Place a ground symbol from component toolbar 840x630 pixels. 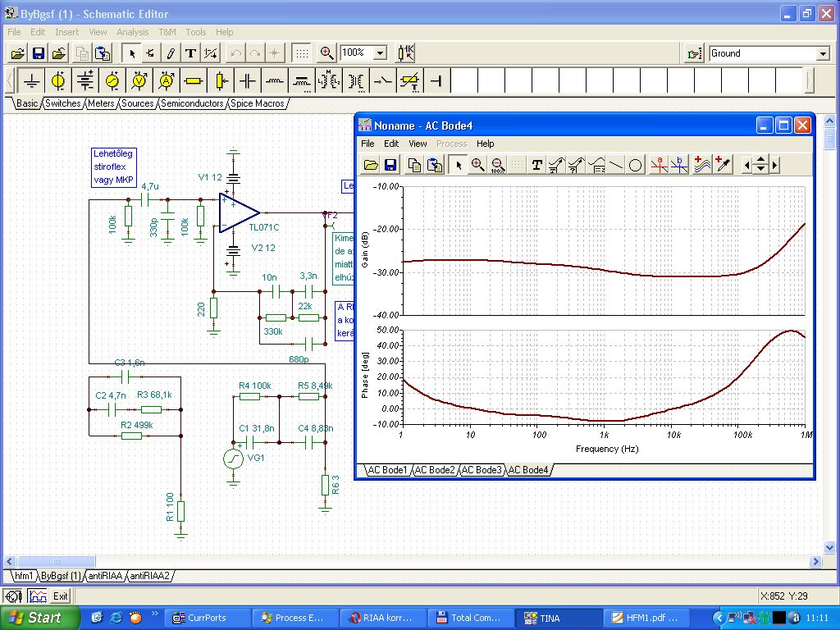coord(31,80)
